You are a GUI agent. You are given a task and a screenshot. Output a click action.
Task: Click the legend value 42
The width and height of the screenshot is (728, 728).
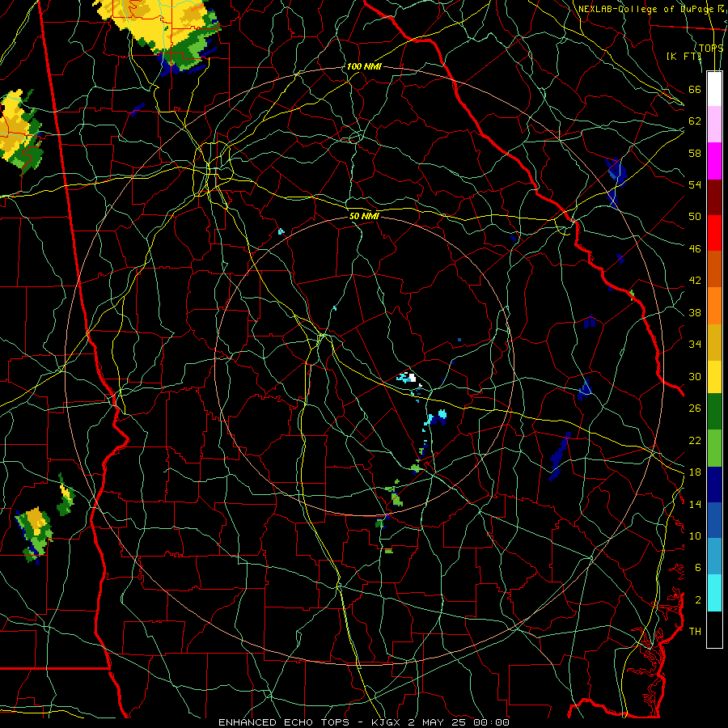tap(695, 281)
